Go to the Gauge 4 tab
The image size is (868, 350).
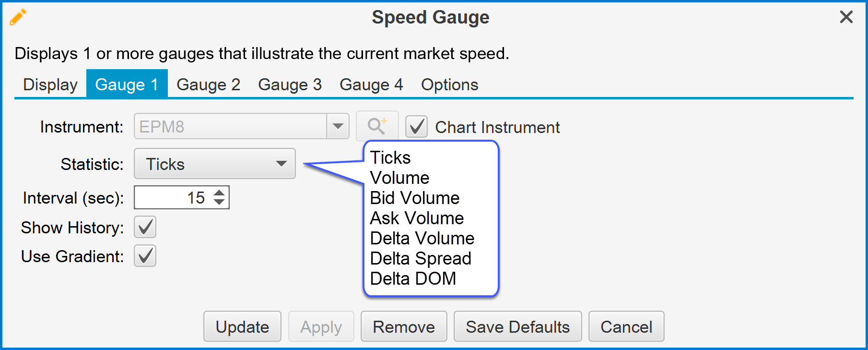[x=371, y=84]
